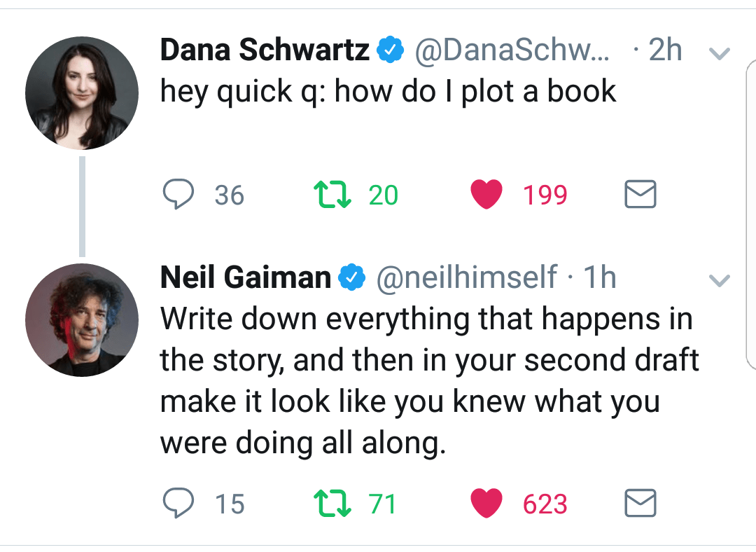Open Dana Schwartz's profile by name
The width and height of the screenshot is (756, 552).
[x=265, y=50]
